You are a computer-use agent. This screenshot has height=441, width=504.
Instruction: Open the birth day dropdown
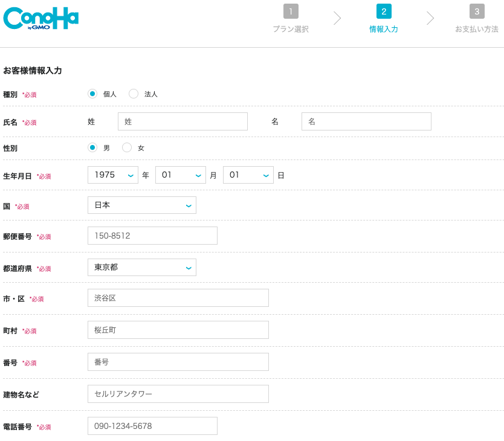[x=248, y=175]
